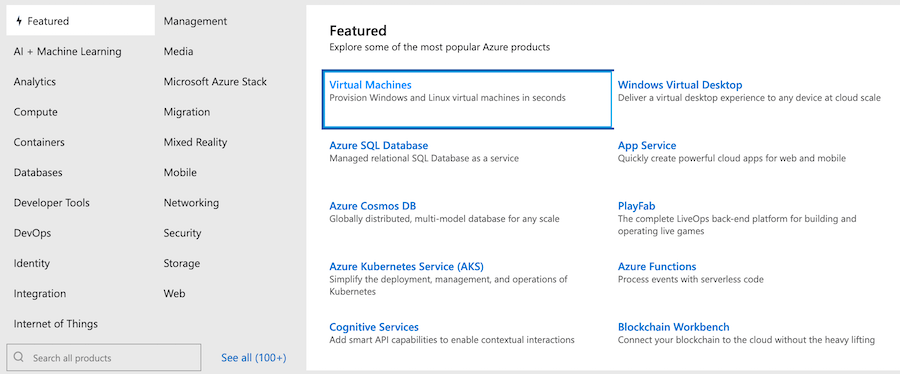Screen dimensions: 900x374
Task: Open the Developer Tools category
Action: [x=52, y=203]
